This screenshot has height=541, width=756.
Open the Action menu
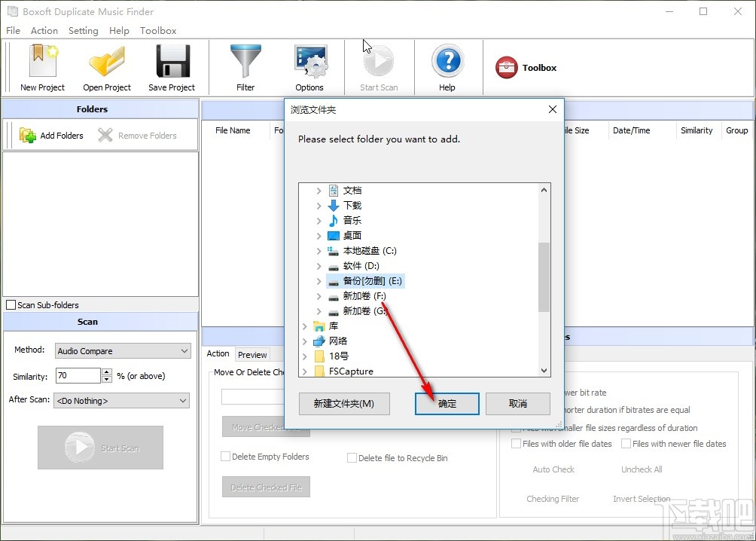pyautogui.click(x=44, y=30)
